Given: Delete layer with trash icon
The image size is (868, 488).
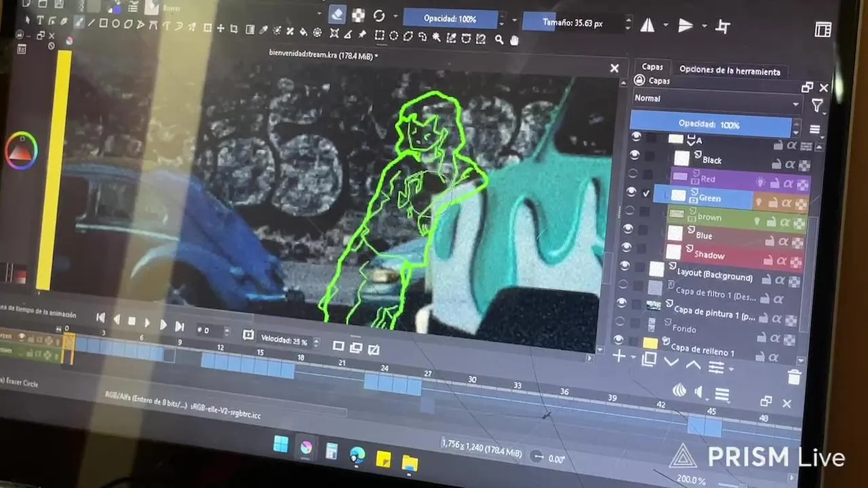Looking at the screenshot, I should [x=795, y=377].
